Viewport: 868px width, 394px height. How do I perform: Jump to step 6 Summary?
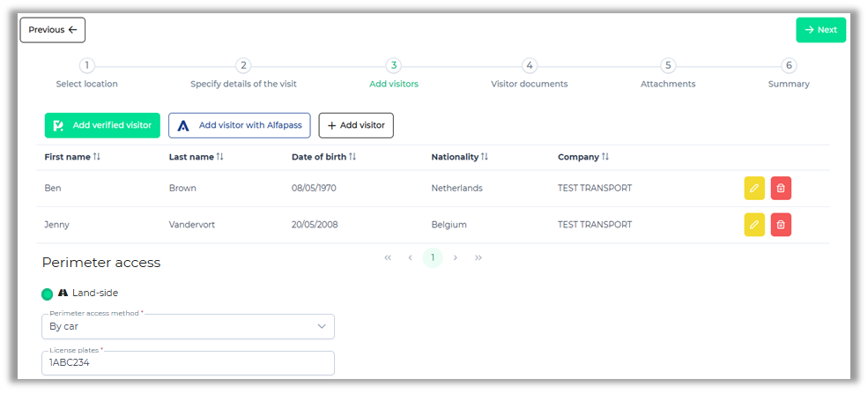(x=789, y=66)
